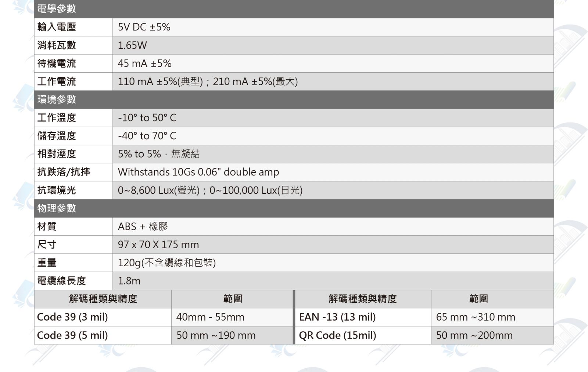Select the 消耗瓦數 1.65W value cell
Image resolution: width=588 pixels, height=372 pixels.
132,45
